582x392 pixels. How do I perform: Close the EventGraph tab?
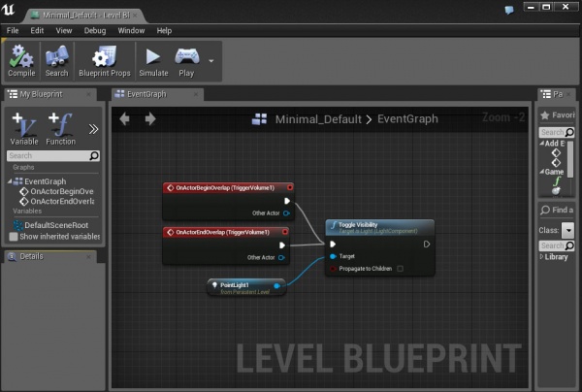[196, 94]
